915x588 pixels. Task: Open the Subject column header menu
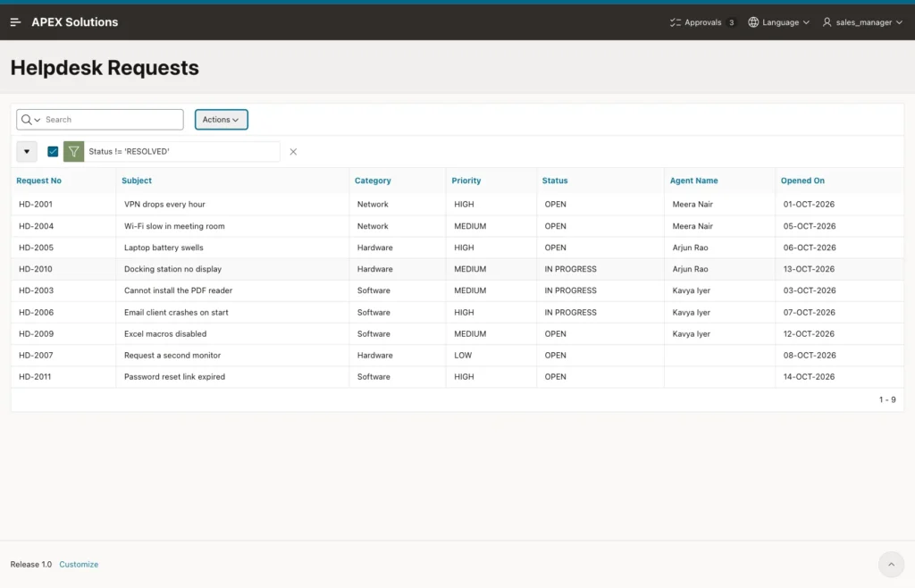click(x=137, y=181)
